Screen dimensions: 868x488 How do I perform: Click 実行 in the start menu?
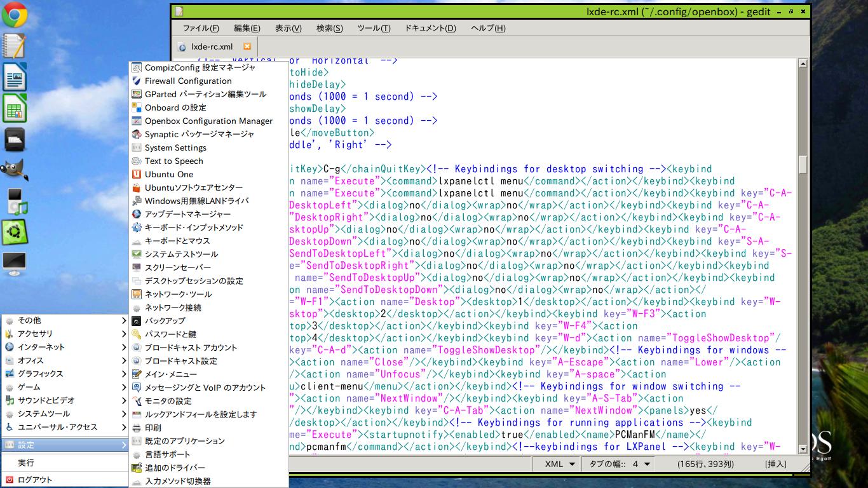(x=26, y=463)
